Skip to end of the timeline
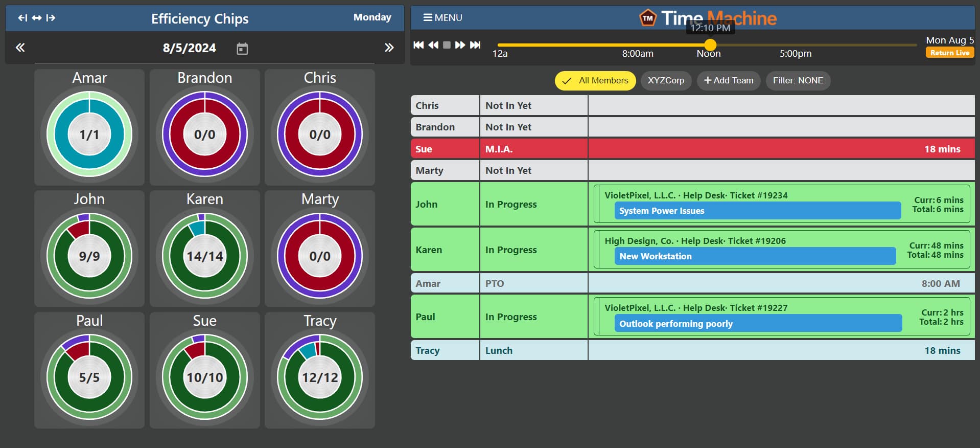Viewport: 980px width, 448px height. point(475,45)
